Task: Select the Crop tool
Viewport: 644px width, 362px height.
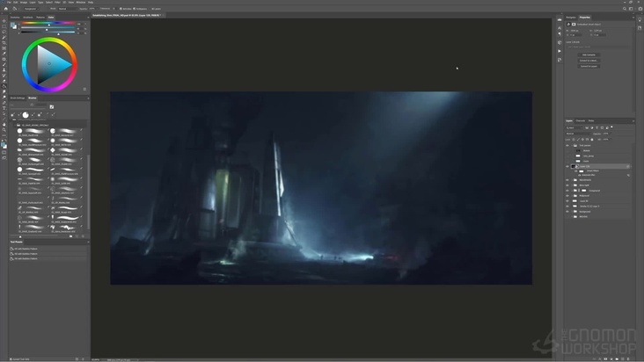Action: [x=4, y=43]
